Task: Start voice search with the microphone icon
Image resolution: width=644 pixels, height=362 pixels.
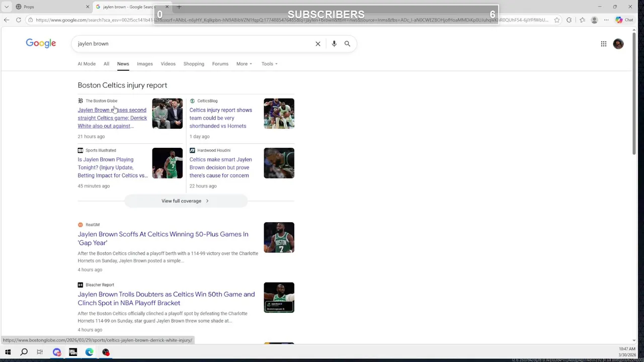Action: 334,44
